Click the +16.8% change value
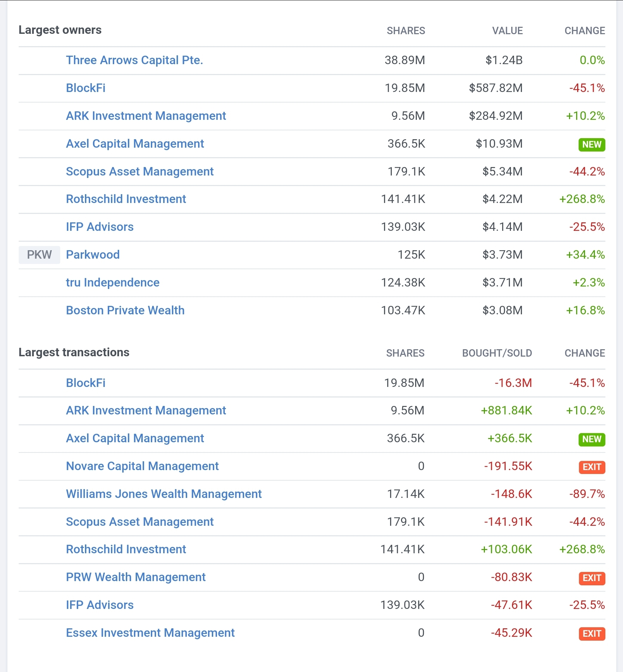The height and width of the screenshot is (672, 623). (x=585, y=310)
